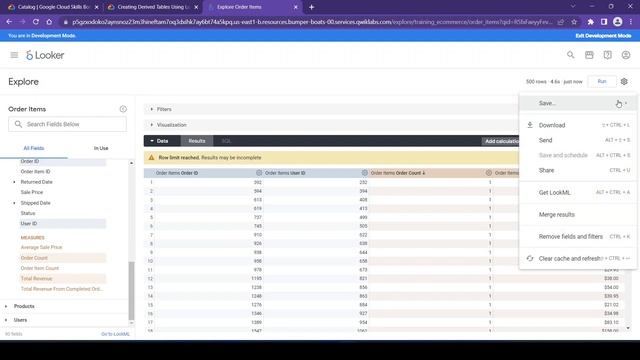640x360 pixels.
Task: Click the field picker scrollbar
Action: coord(131,291)
